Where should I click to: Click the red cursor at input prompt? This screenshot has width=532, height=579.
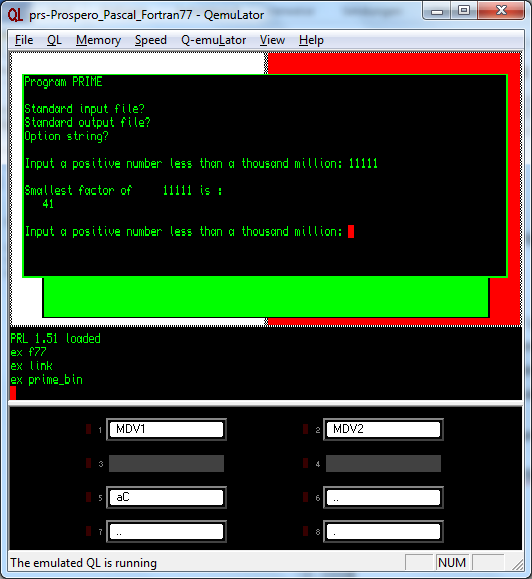[x=351, y=232]
